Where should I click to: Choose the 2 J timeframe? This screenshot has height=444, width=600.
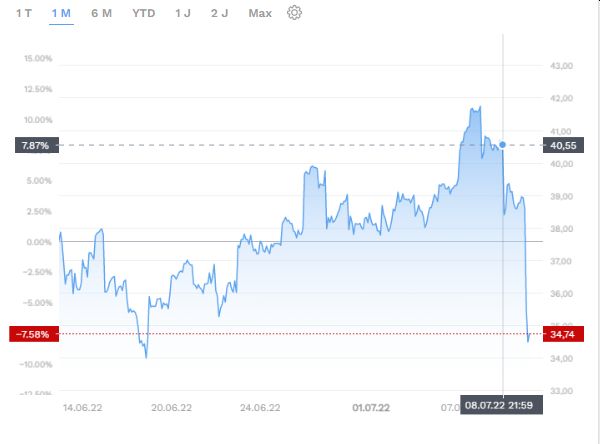tap(220, 13)
